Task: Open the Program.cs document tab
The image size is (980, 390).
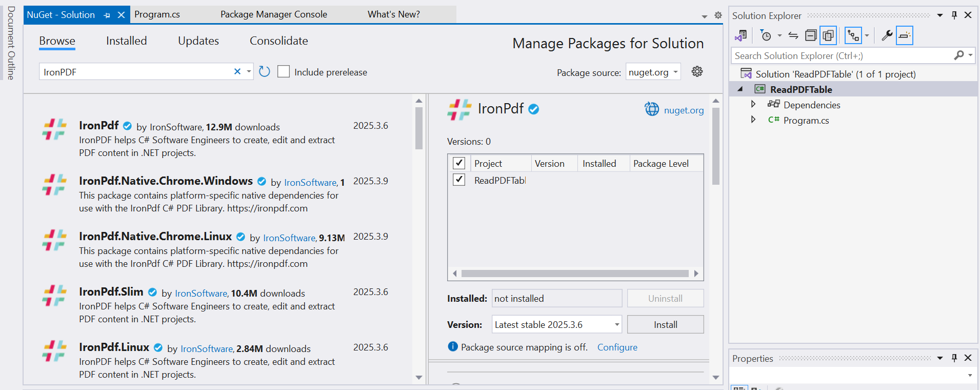Action: (x=157, y=14)
